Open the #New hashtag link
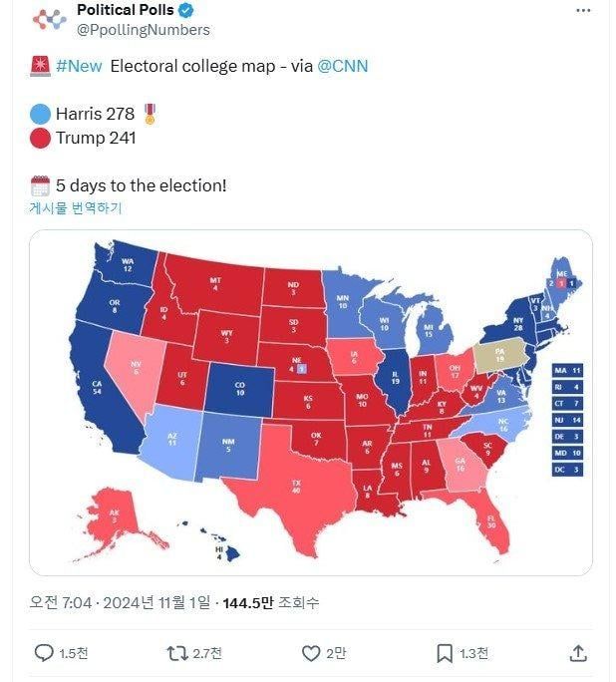 (x=79, y=66)
